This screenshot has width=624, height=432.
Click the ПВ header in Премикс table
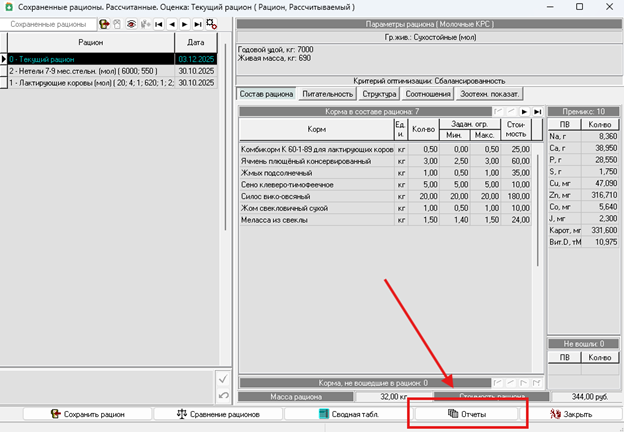coord(564,125)
